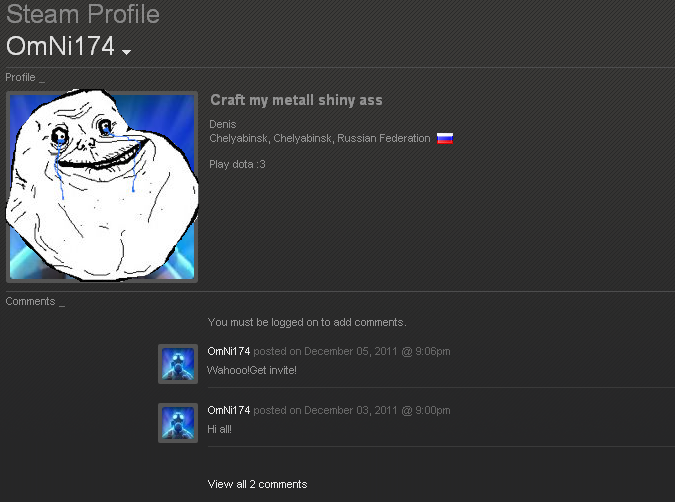Click the Russian flag icon

(x=445, y=138)
